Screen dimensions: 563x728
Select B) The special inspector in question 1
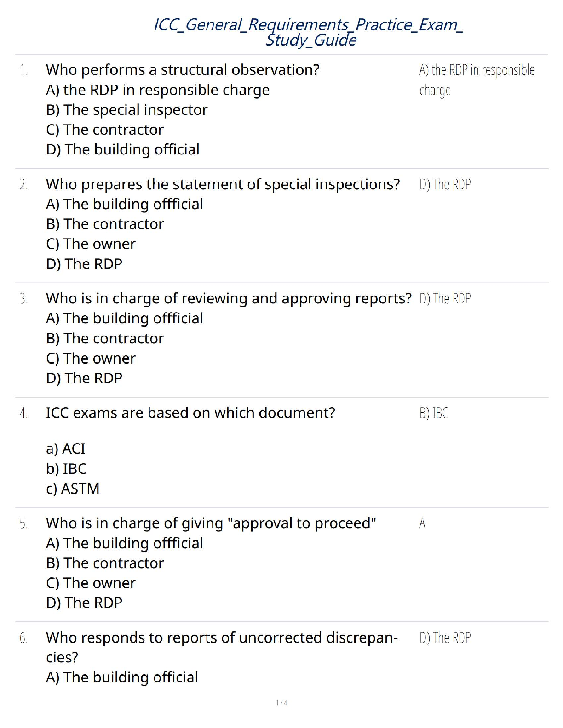(x=127, y=110)
